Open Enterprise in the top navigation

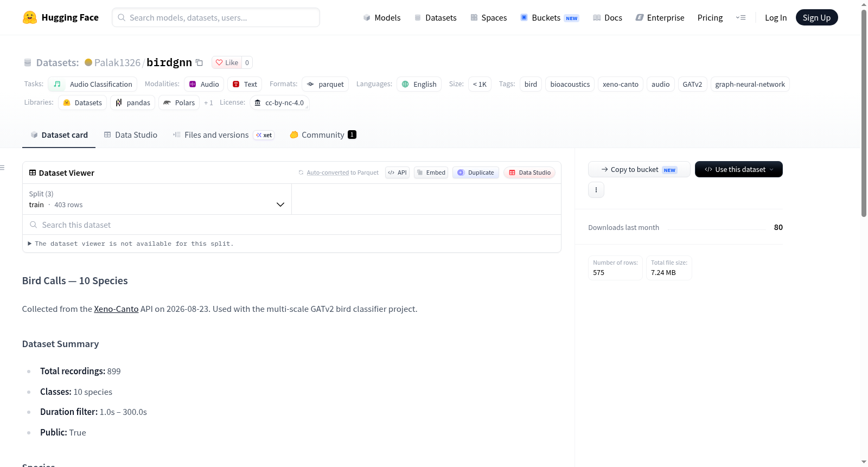660,17
